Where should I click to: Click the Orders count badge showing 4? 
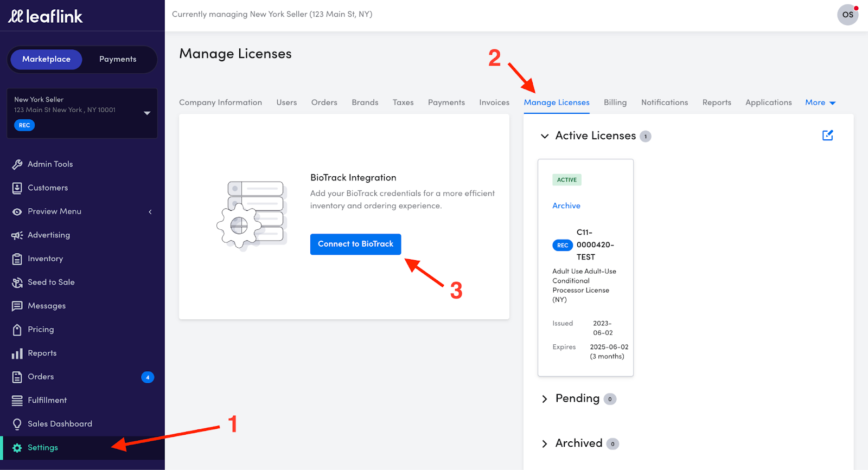point(148,377)
